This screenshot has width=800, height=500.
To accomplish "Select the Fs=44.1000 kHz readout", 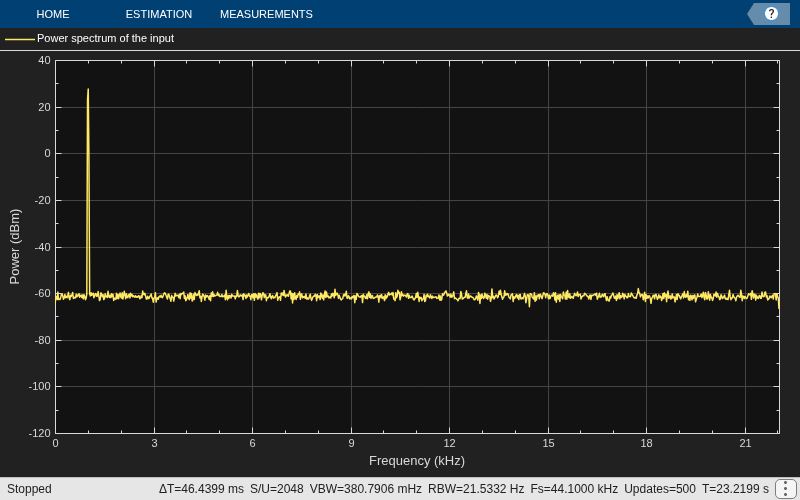I will [574, 489].
